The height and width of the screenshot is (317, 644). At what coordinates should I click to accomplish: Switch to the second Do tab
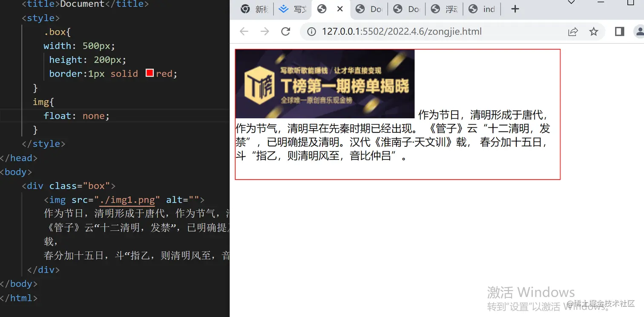click(407, 9)
